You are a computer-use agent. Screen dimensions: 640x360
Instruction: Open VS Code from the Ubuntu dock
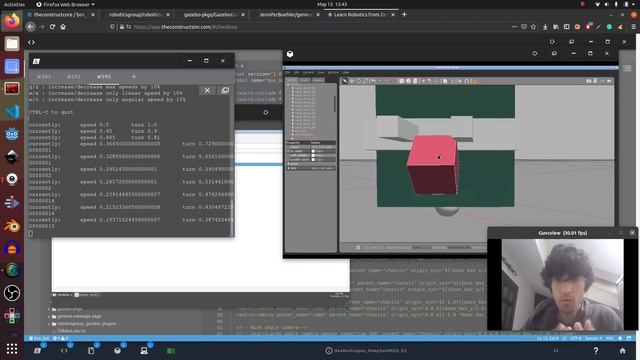pyautogui.click(x=12, y=111)
